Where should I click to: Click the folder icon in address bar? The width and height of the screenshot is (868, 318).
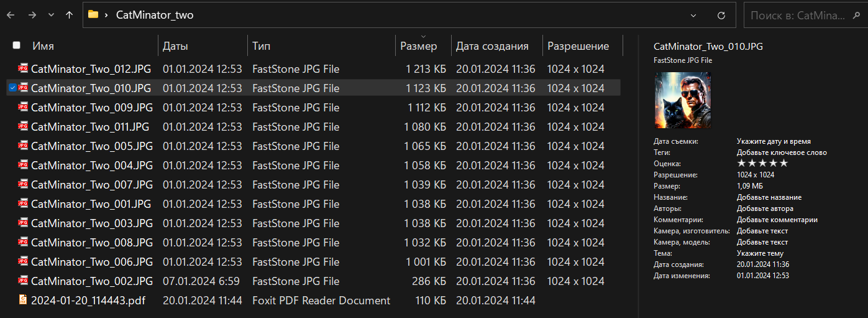93,15
